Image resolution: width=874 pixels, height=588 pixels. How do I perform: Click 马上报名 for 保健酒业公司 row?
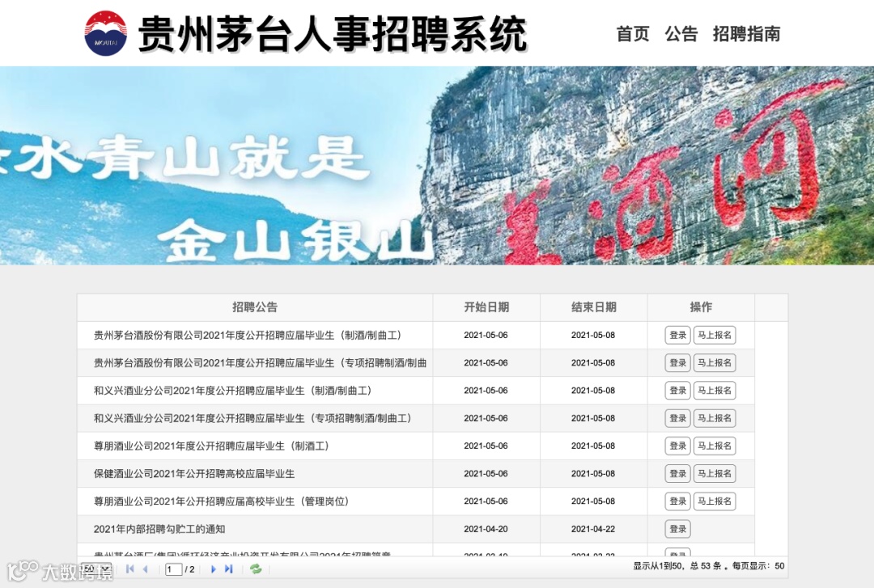coord(715,473)
